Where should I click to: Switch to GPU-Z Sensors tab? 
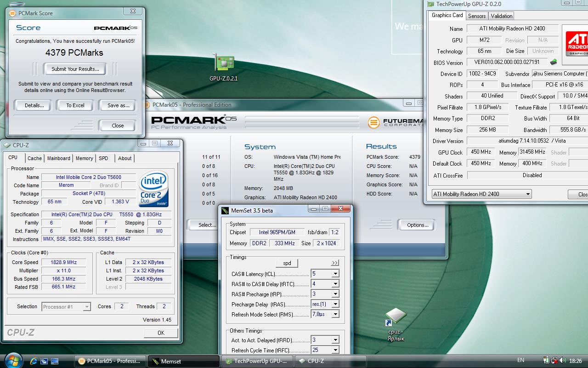pos(477,16)
